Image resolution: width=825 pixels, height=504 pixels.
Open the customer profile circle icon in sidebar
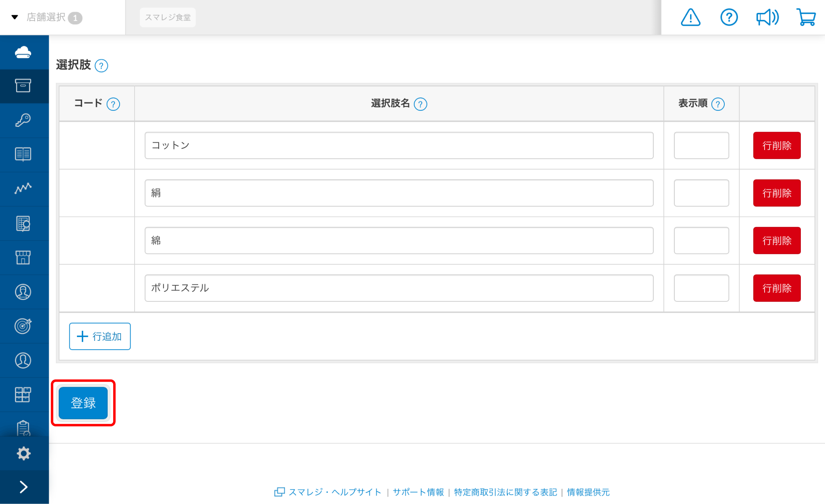coord(23,360)
